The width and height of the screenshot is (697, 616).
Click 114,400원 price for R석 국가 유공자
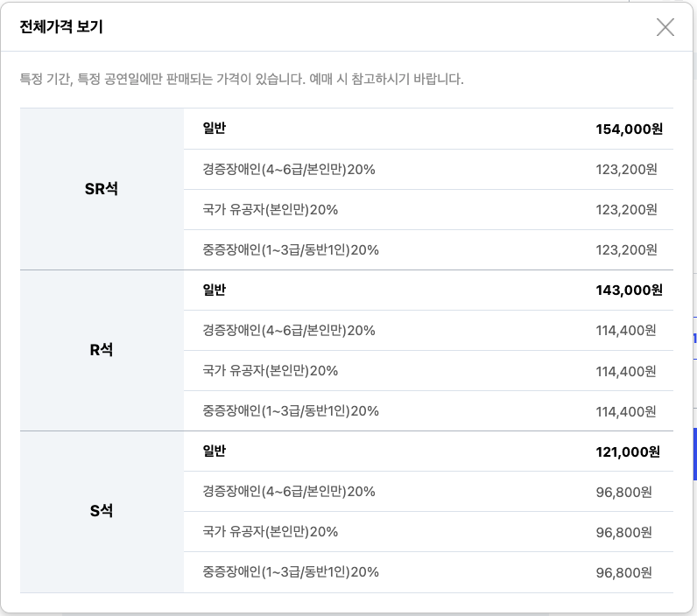(626, 371)
